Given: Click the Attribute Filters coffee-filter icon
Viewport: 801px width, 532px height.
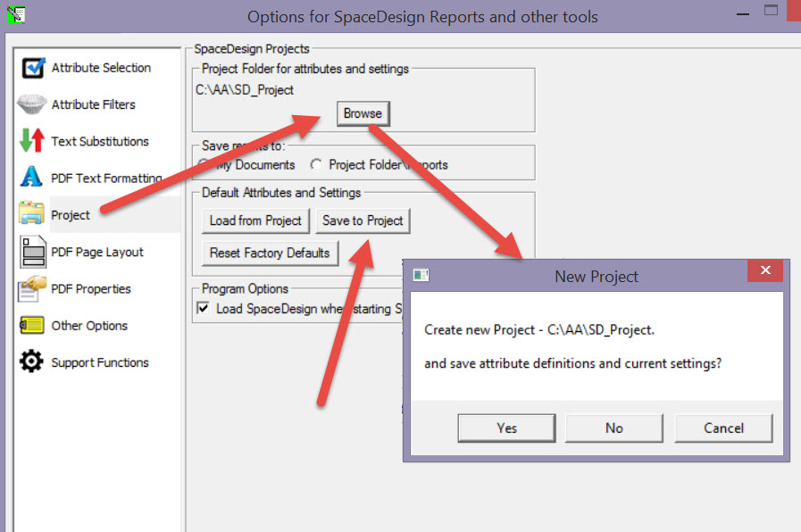Looking at the screenshot, I should click(x=32, y=104).
